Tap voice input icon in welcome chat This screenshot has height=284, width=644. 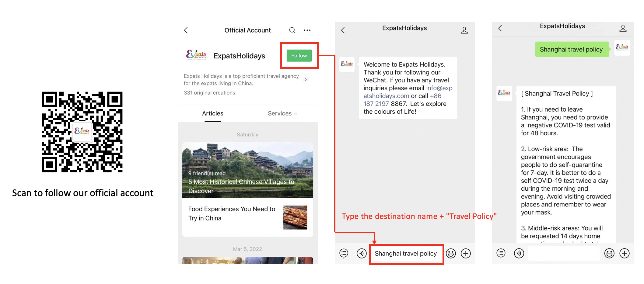pyautogui.click(x=362, y=253)
